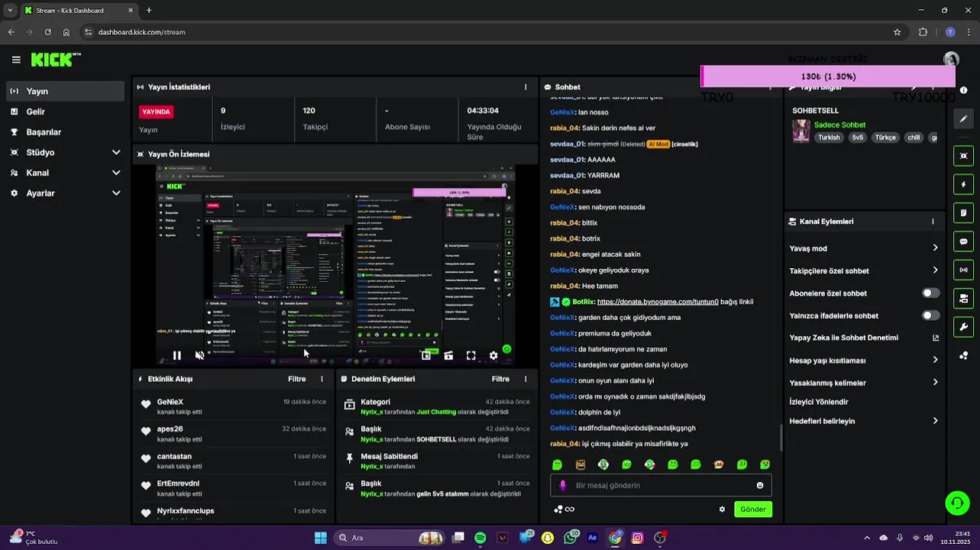Open Denetim Eylemleri three-dot menu
This screenshot has height=550, width=980.
pos(526,379)
